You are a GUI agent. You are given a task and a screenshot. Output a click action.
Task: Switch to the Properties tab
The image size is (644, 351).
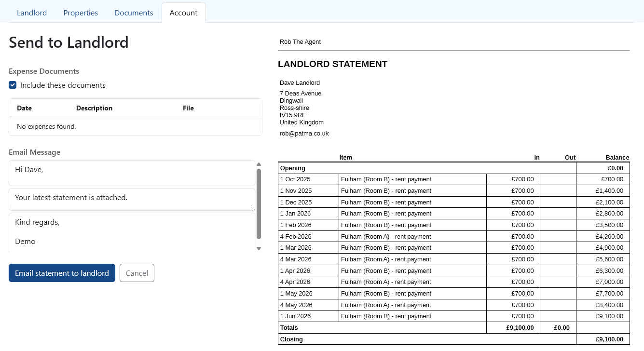coord(81,13)
